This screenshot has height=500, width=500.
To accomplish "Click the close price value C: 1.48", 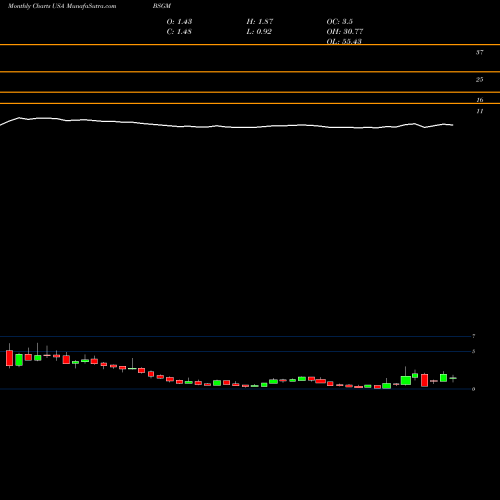I will pos(179,31).
